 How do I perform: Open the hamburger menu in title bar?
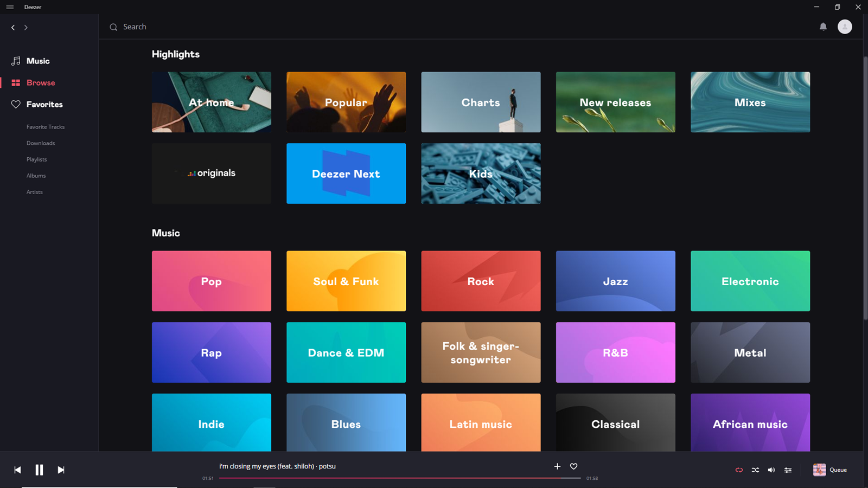click(10, 7)
